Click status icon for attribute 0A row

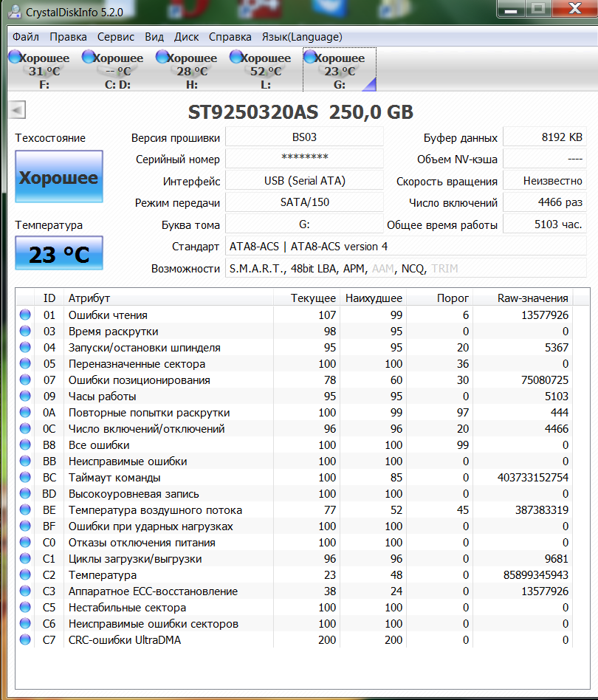point(25,412)
